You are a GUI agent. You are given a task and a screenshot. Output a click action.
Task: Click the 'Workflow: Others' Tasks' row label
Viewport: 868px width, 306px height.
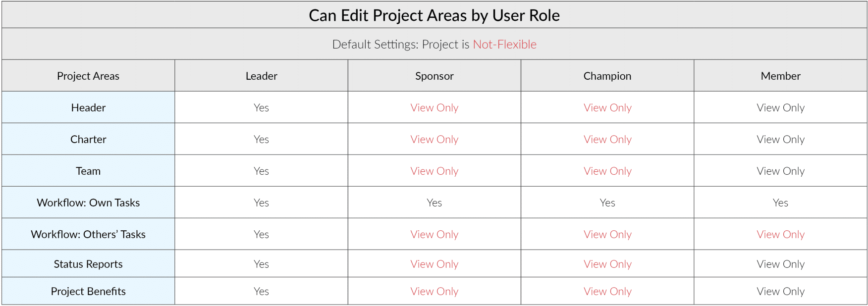click(88, 234)
